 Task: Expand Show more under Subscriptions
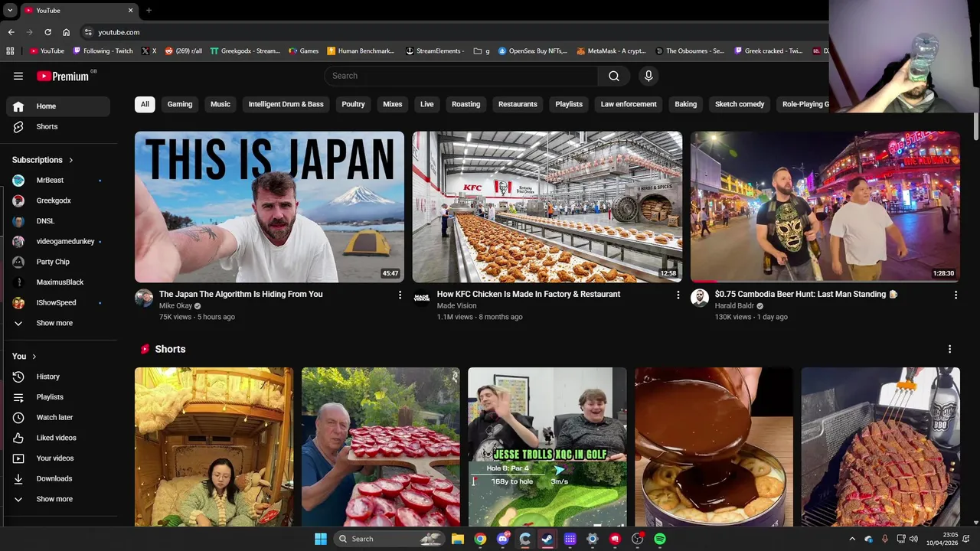coord(58,323)
